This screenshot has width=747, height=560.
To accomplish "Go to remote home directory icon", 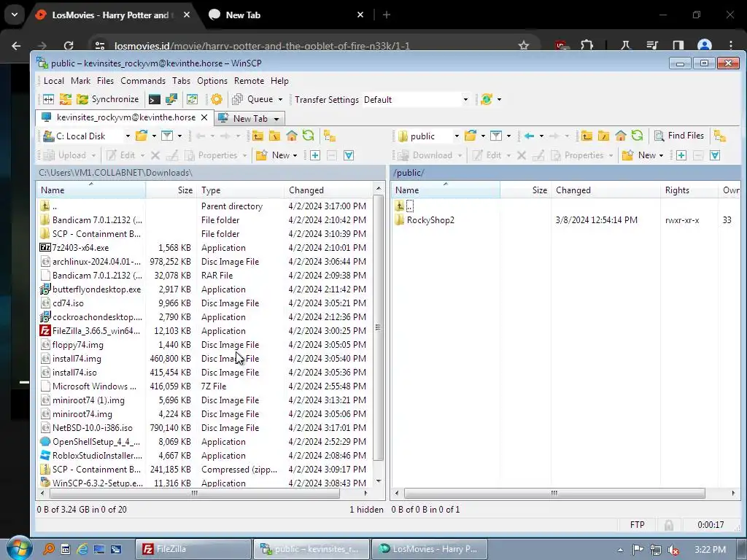I will tap(620, 136).
